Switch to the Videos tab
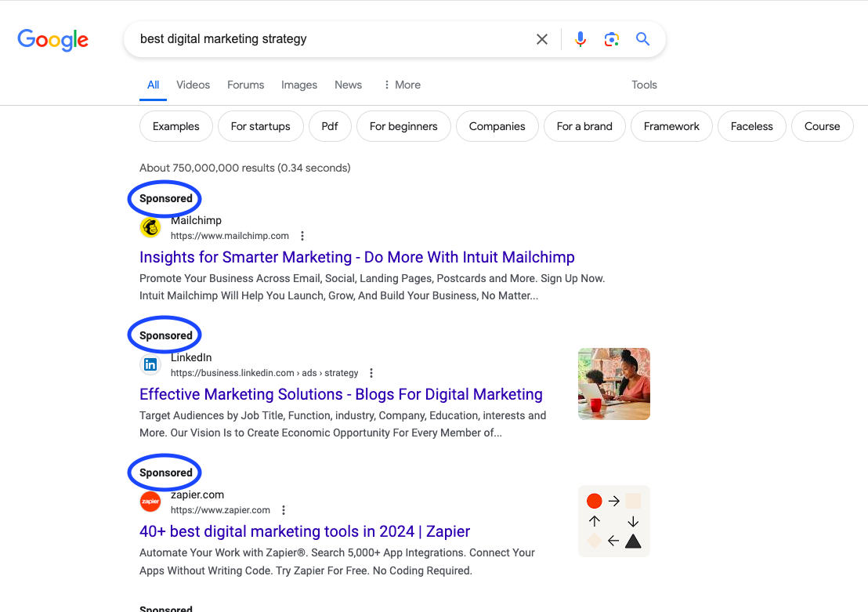Screen dimensions: 868x612 click(x=193, y=85)
